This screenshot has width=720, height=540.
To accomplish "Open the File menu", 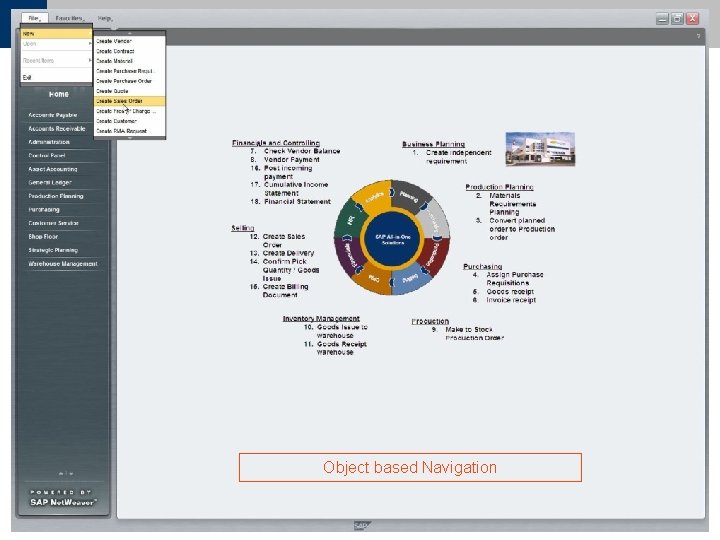I will point(34,18).
